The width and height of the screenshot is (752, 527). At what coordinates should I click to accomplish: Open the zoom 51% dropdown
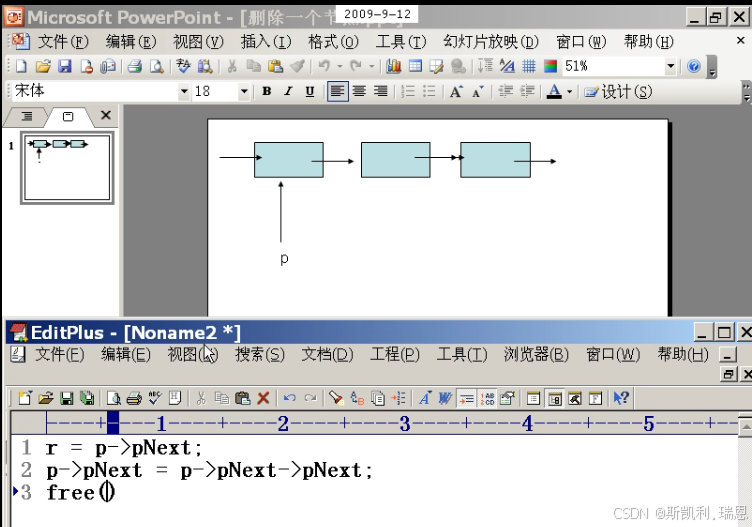point(670,66)
